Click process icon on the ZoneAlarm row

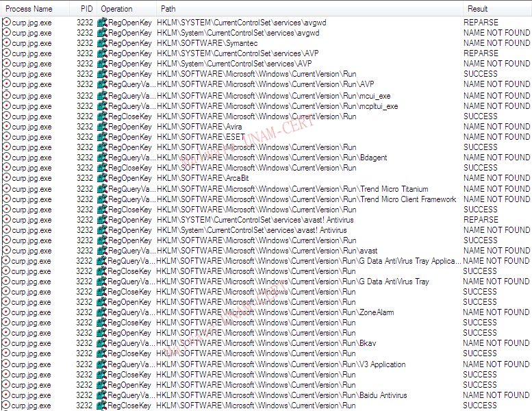[x=5, y=312]
